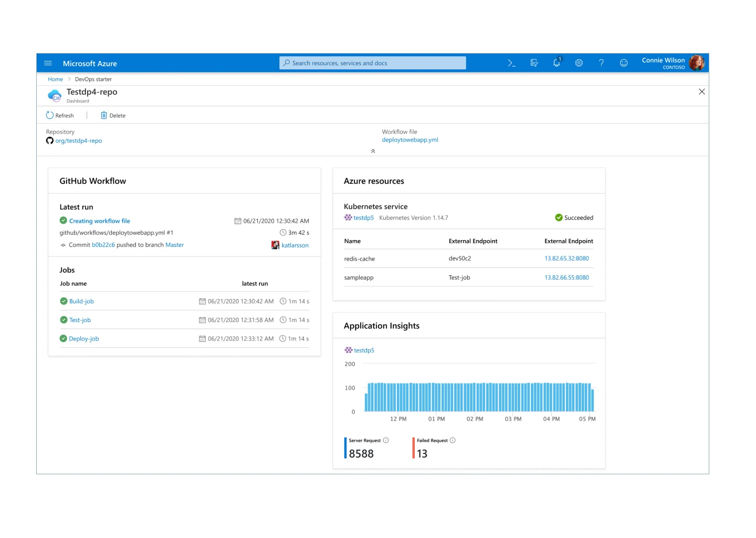Open the deploytowebapp.yml workflow file
756x538 pixels.
410,140
